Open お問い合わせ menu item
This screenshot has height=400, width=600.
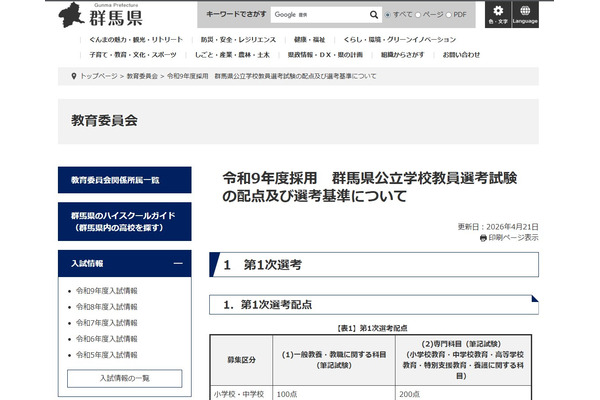[x=461, y=55]
